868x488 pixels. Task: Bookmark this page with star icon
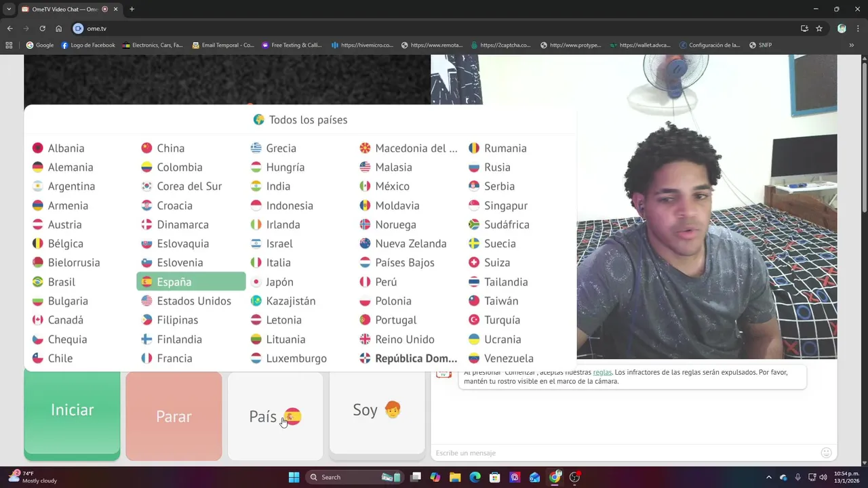pyautogui.click(x=819, y=28)
